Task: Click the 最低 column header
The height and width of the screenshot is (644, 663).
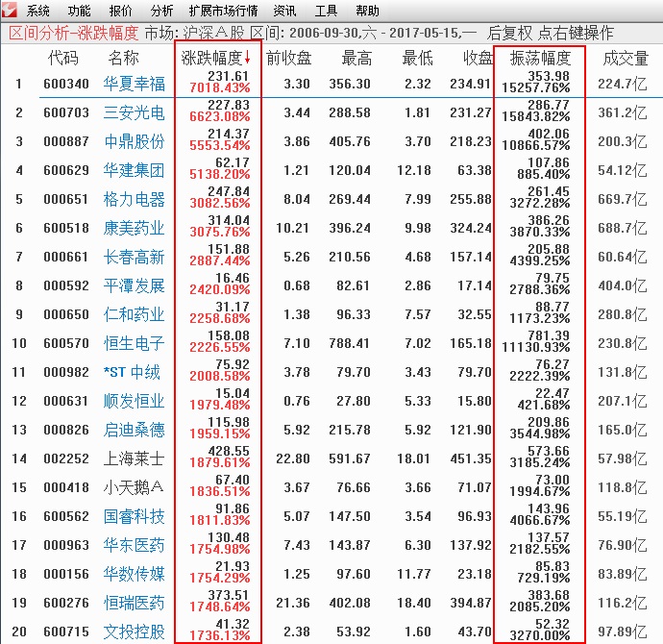Action: [417, 59]
